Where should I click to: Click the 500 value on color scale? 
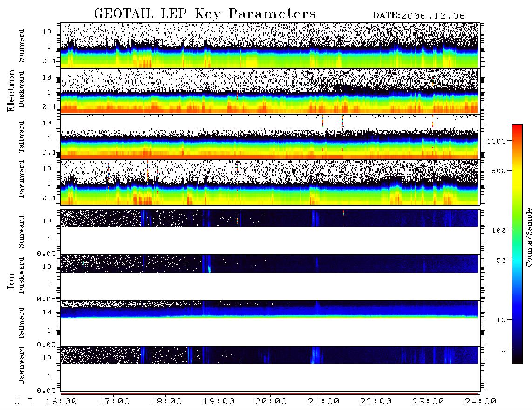click(499, 171)
